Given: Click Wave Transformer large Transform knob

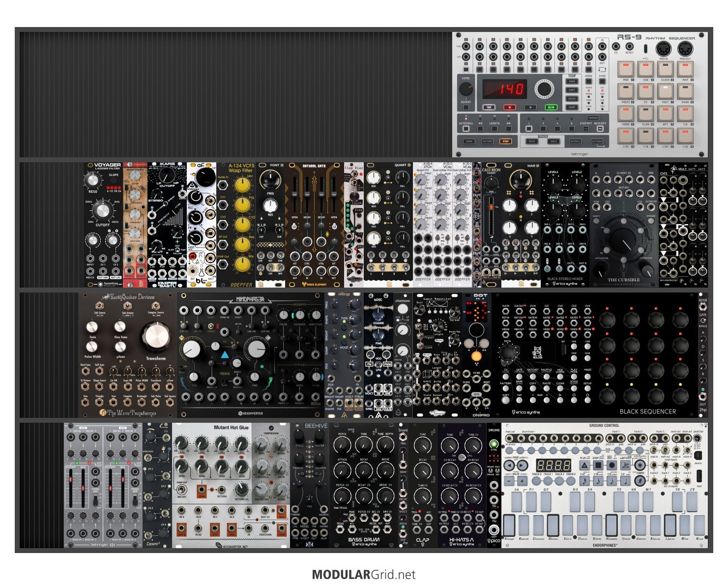Looking at the screenshot, I should click(156, 337).
